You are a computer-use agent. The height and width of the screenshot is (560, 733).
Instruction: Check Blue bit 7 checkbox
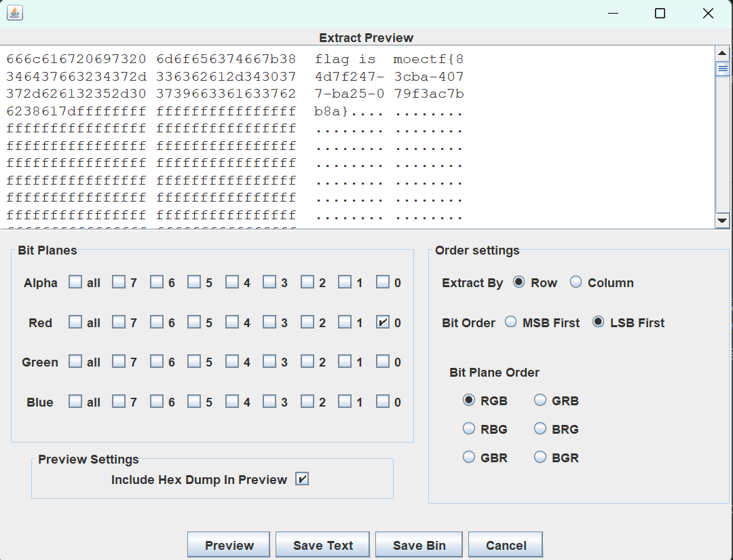[119, 402]
